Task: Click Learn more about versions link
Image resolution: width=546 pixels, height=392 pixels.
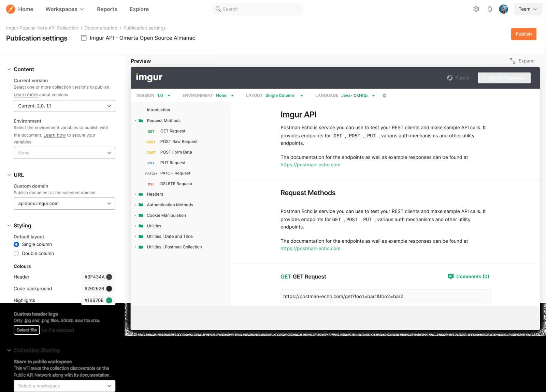Action: pyautogui.click(x=26, y=95)
